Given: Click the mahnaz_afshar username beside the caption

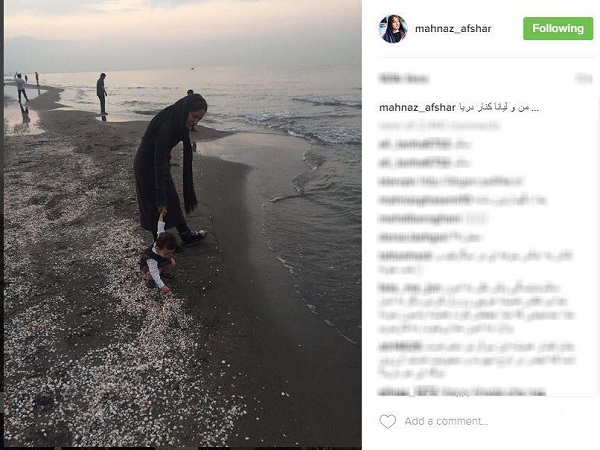Looking at the screenshot, I should 417,108.
